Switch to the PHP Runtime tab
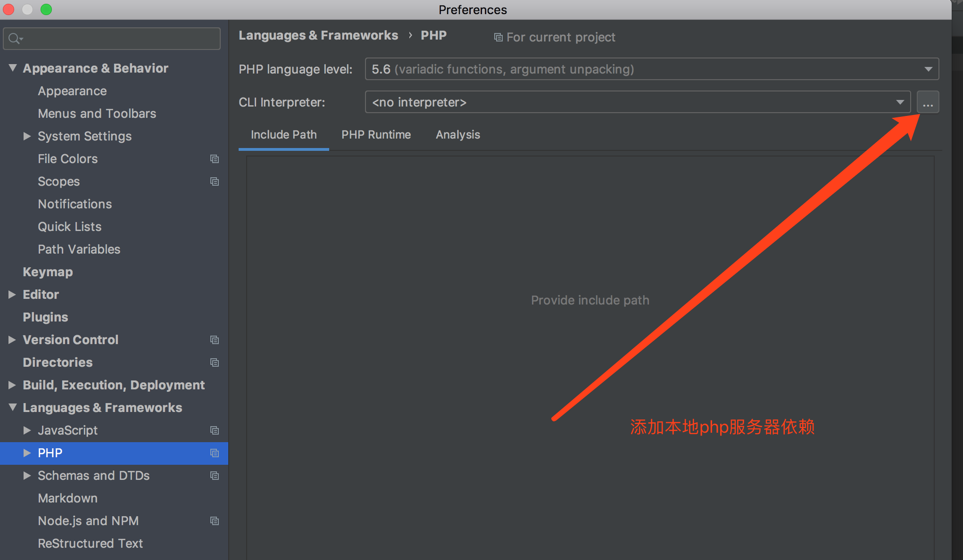Screen dimensions: 963x560 click(x=376, y=135)
